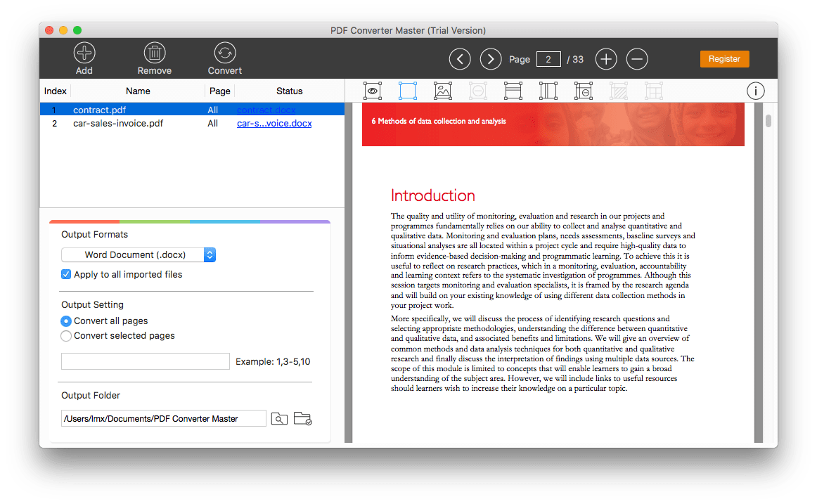Go to the next page arrow

(x=491, y=59)
